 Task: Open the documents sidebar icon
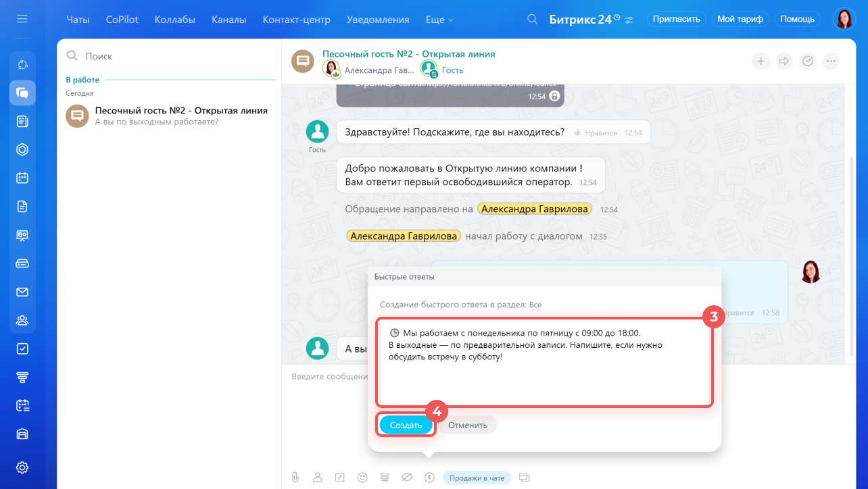pos(22,207)
